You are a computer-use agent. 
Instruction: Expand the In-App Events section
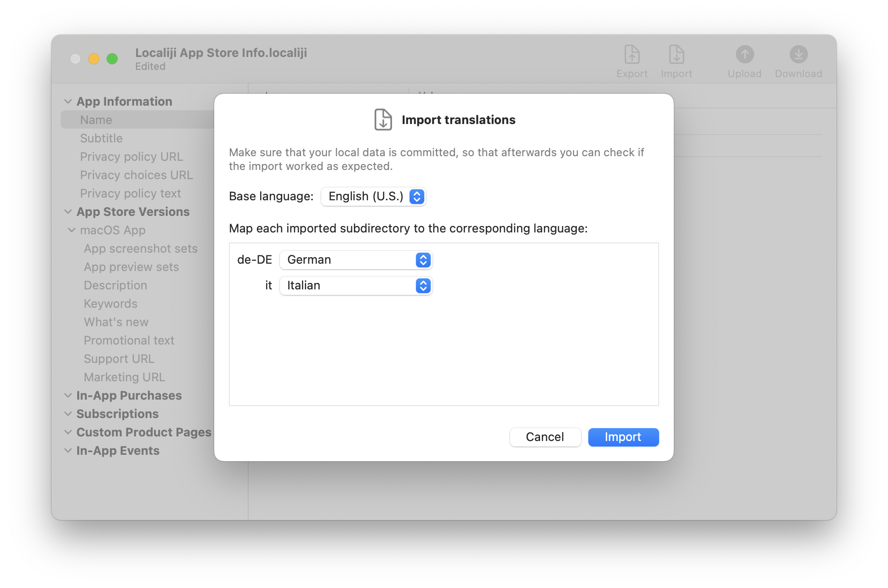[68, 450]
